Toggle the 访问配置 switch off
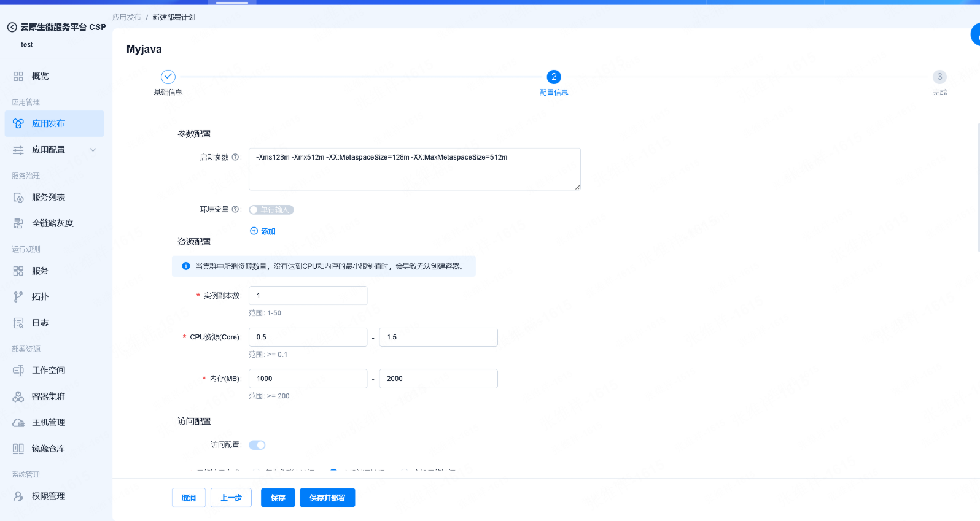 pos(257,445)
